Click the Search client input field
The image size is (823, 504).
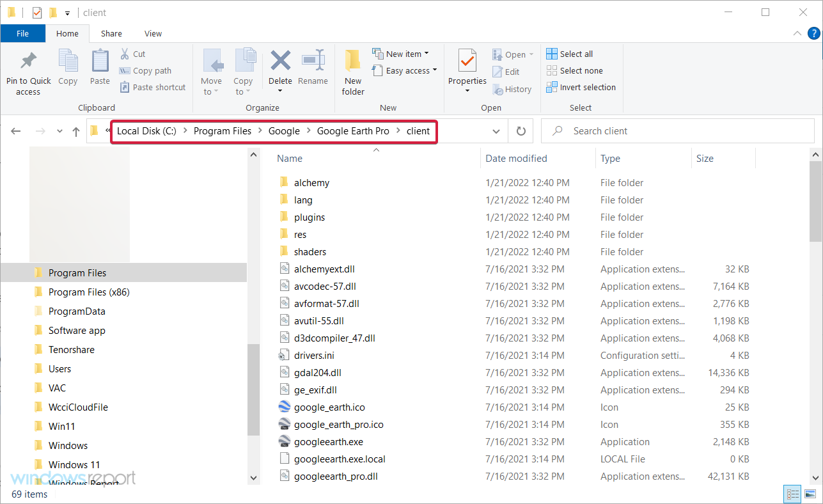[x=678, y=131]
